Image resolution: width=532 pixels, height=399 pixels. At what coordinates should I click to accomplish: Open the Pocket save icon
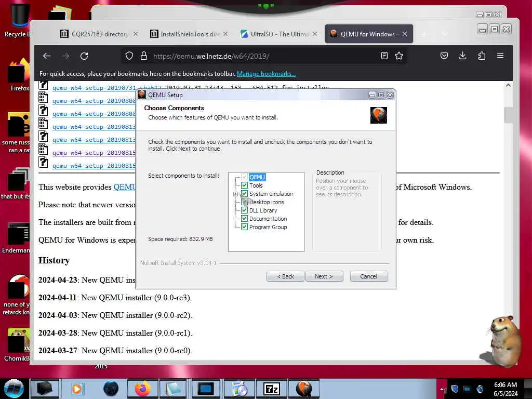click(444, 56)
